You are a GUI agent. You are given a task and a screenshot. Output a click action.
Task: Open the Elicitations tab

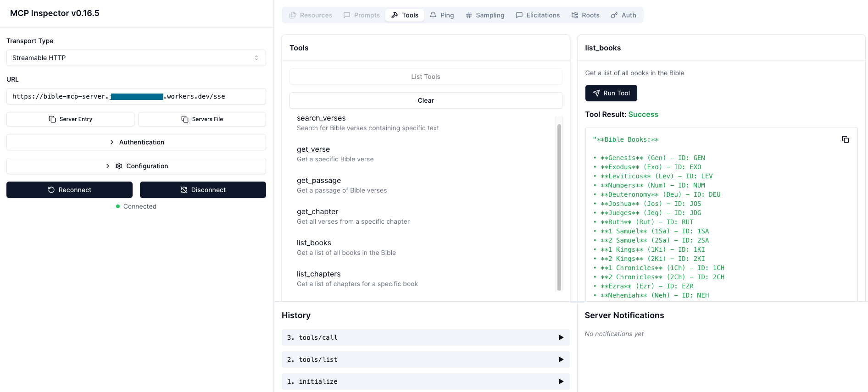tap(538, 15)
